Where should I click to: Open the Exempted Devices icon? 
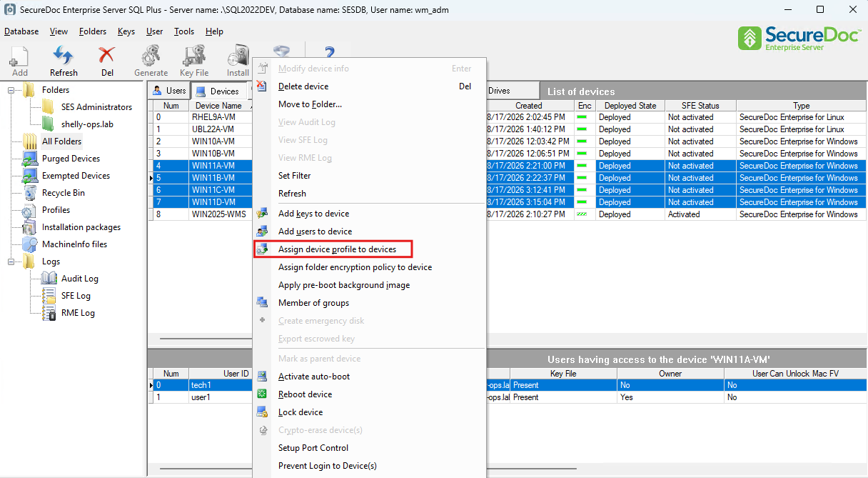tap(30, 176)
